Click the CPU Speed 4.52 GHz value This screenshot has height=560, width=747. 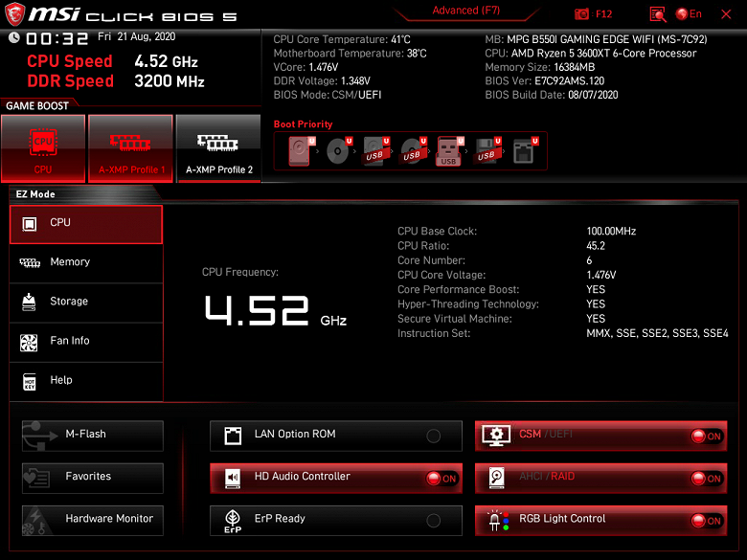coord(167,61)
